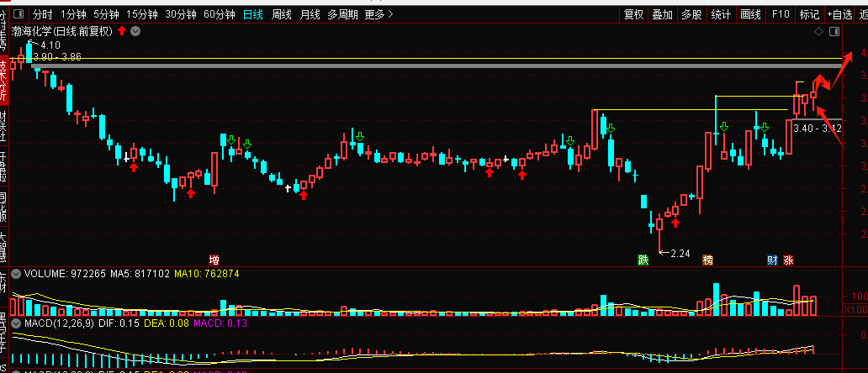Screen dimensions: 868x373
Task: Click the 榜 event marker icon
Action: click(707, 260)
